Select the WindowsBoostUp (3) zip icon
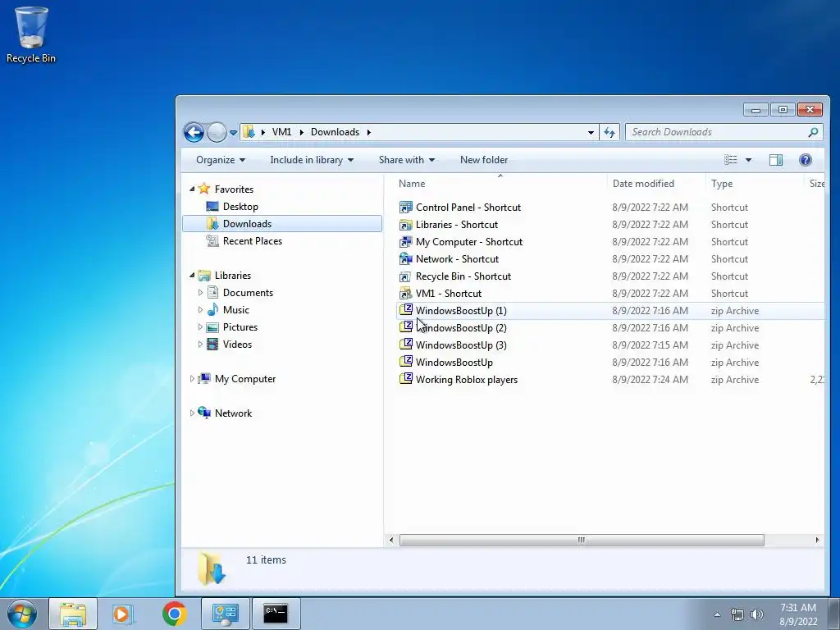840x630 pixels. [x=406, y=345]
